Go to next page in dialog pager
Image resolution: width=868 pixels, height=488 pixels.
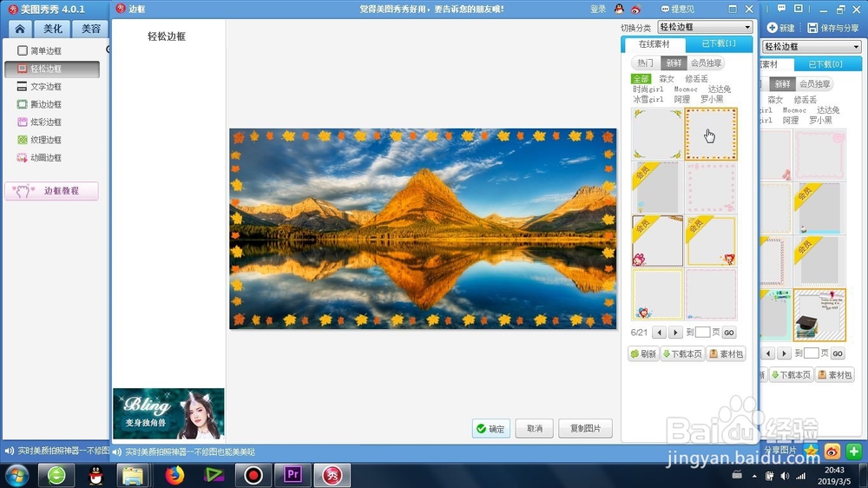(x=674, y=333)
